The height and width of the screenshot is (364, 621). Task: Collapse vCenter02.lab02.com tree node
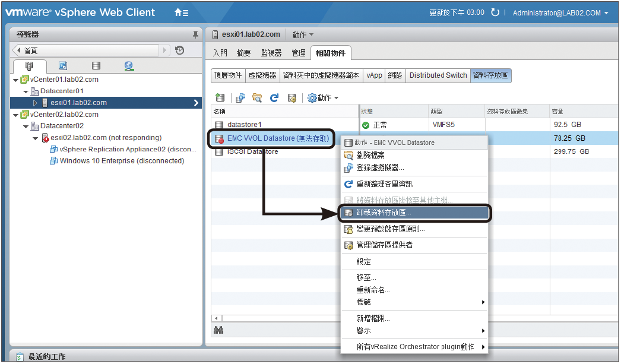click(16, 115)
